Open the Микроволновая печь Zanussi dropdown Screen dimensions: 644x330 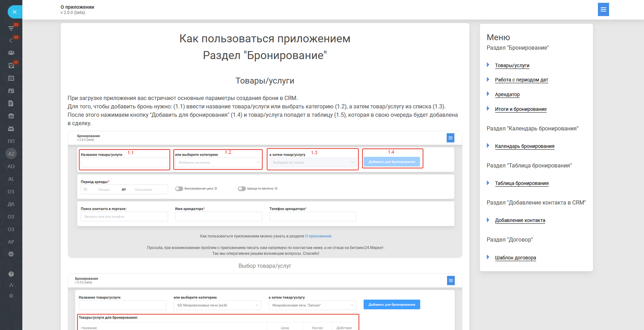pos(312,305)
